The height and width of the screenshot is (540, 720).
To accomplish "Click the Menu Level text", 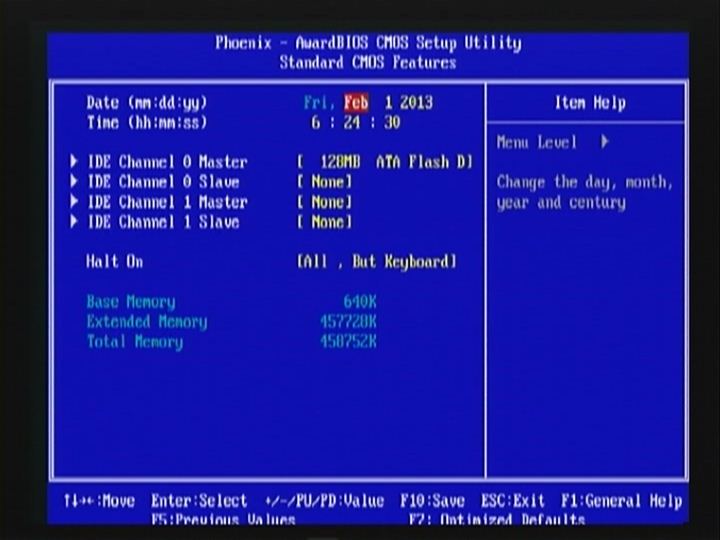I will [x=537, y=142].
